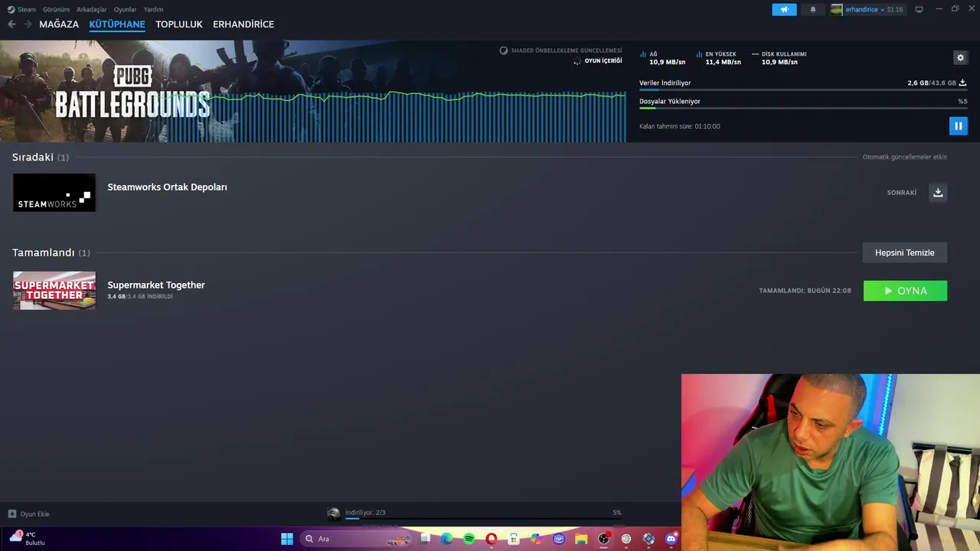Click Hepsini Temizle button
This screenshot has width=980, height=551.
tap(905, 253)
